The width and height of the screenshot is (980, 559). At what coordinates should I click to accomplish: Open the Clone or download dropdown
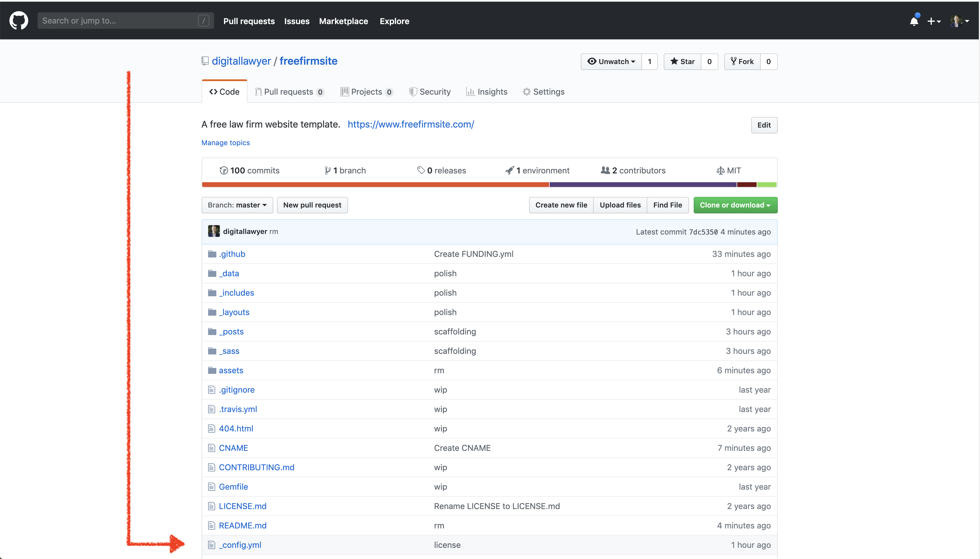735,205
